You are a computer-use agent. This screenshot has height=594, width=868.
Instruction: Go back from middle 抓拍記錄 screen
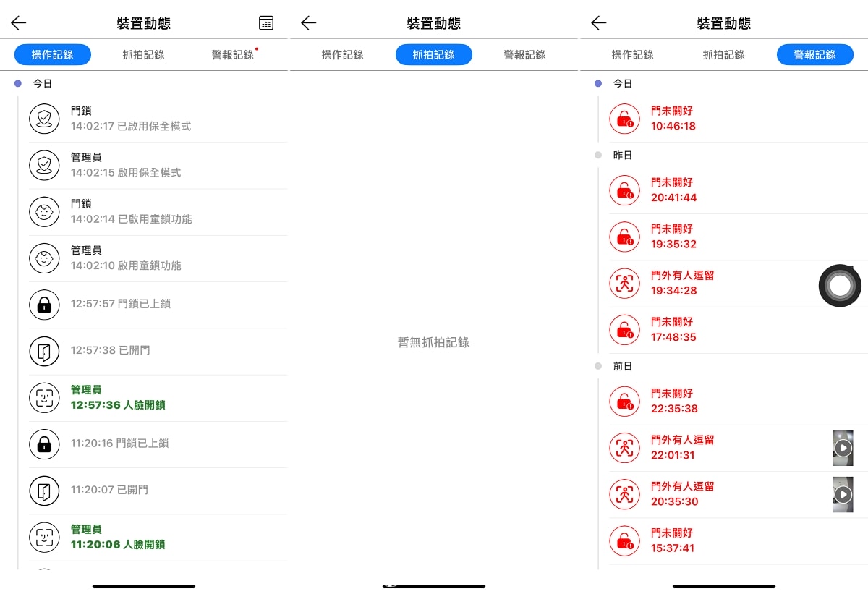click(309, 23)
